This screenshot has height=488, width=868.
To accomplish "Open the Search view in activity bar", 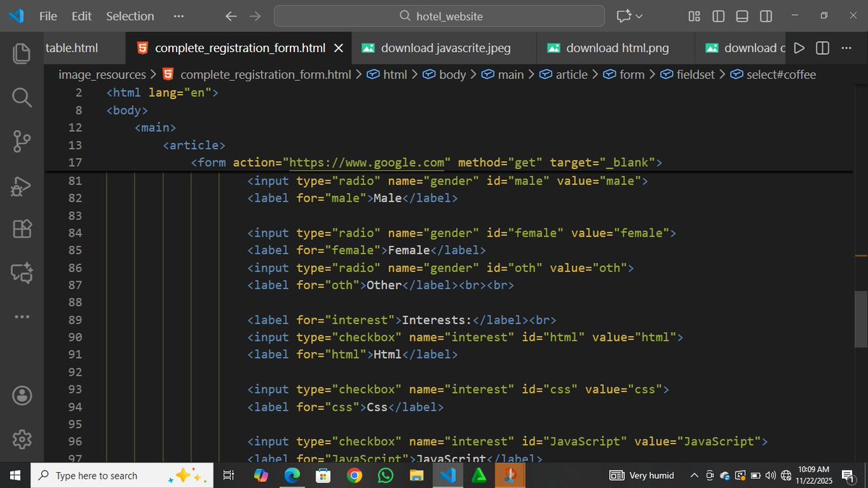I will [22, 97].
